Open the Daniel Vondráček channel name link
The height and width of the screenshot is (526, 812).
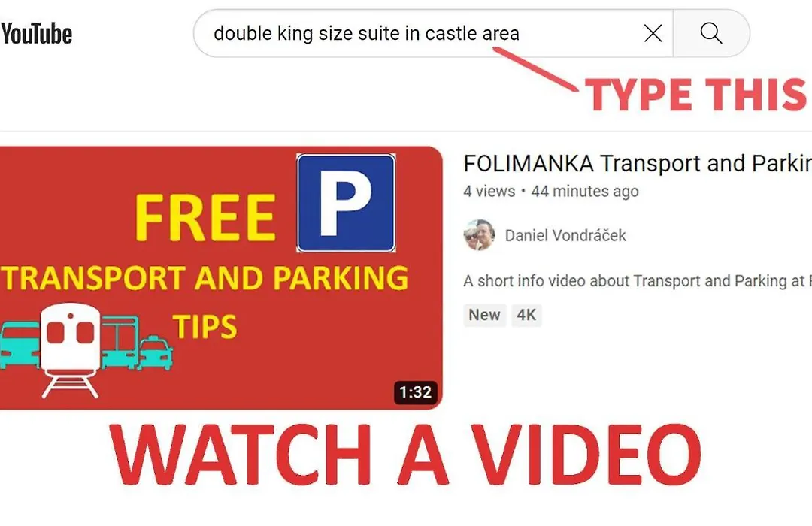pos(565,235)
